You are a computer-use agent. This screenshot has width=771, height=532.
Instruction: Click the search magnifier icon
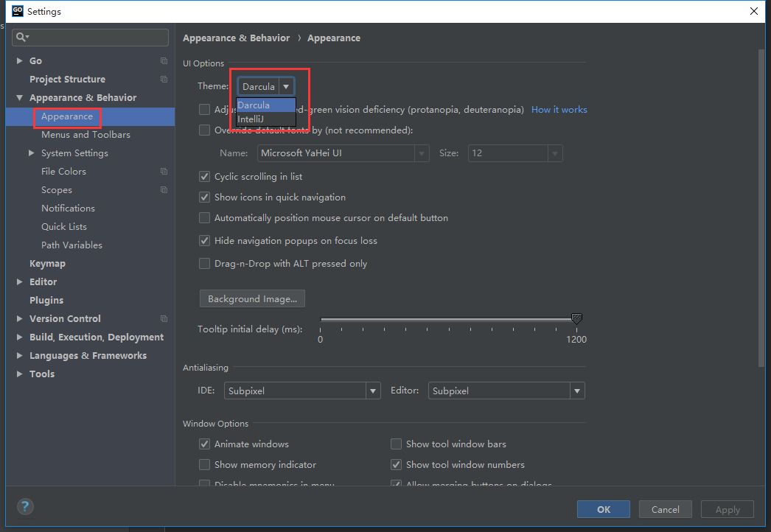pyautogui.click(x=21, y=37)
